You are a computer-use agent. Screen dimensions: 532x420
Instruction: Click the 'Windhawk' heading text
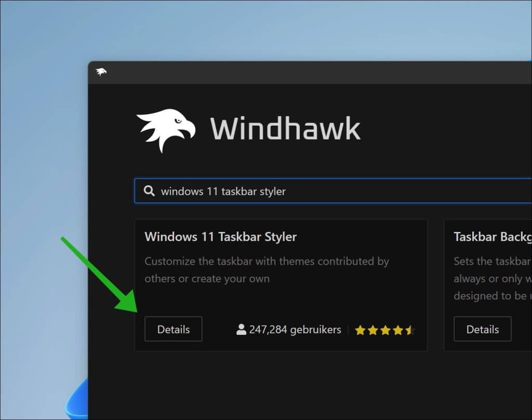click(285, 128)
